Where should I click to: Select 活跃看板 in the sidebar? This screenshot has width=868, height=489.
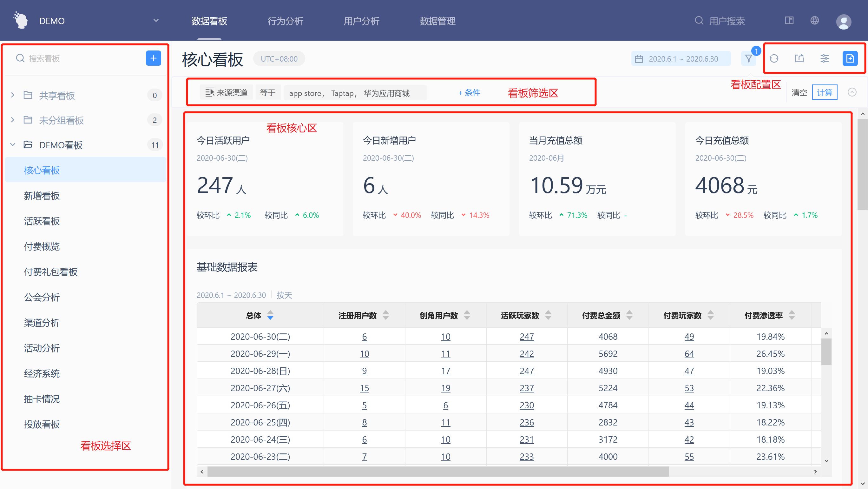pyautogui.click(x=86, y=221)
